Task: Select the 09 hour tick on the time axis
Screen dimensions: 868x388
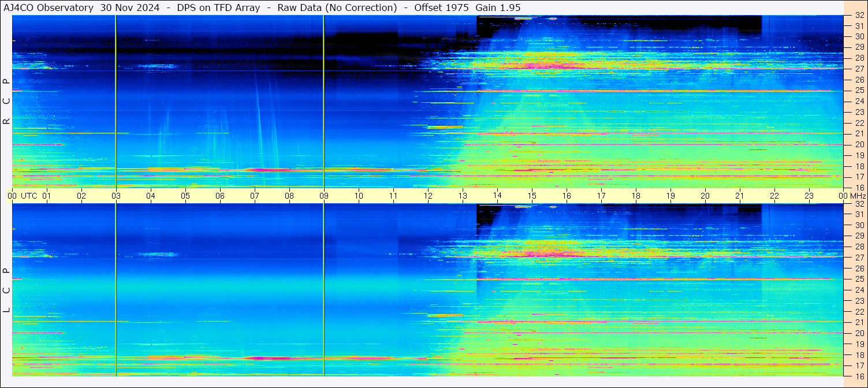Action: (324, 196)
